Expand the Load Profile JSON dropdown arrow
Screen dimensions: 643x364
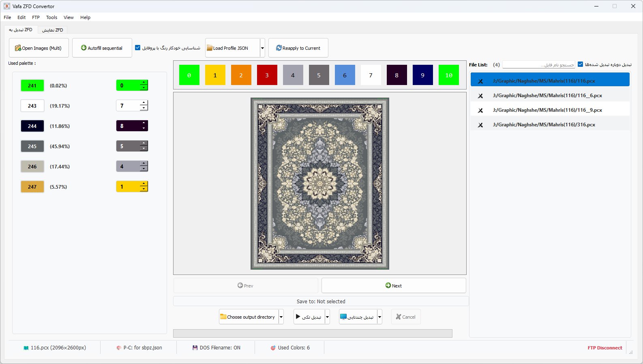tap(262, 48)
